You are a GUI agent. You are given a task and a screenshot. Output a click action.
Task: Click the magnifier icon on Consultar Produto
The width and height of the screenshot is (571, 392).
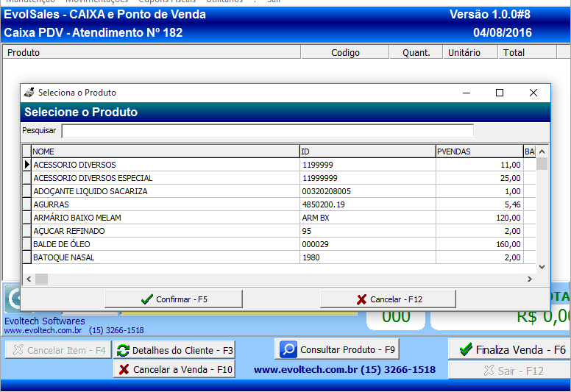click(288, 349)
